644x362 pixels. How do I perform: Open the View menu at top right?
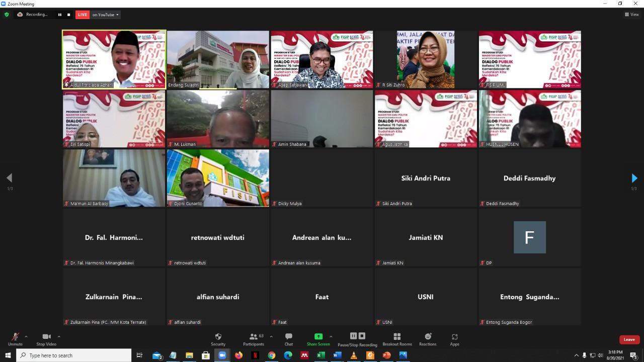click(x=632, y=14)
